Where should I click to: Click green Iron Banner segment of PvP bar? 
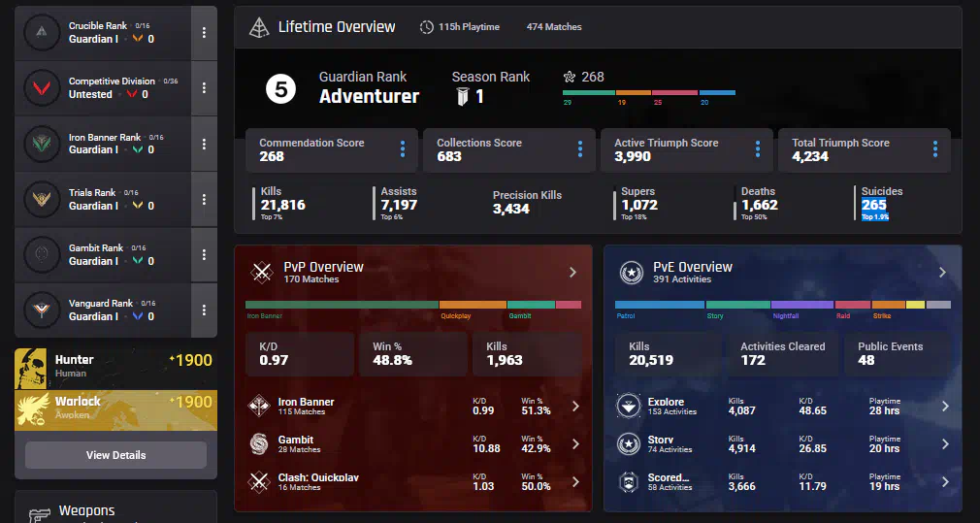[342, 305]
